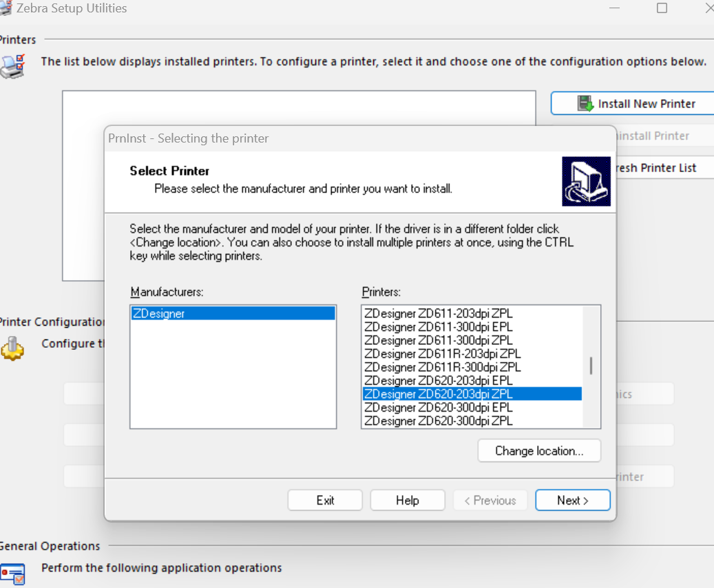Click the blue icon next to General Operations text
The width and height of the screenshot is (714, 588).
(13, 574)
